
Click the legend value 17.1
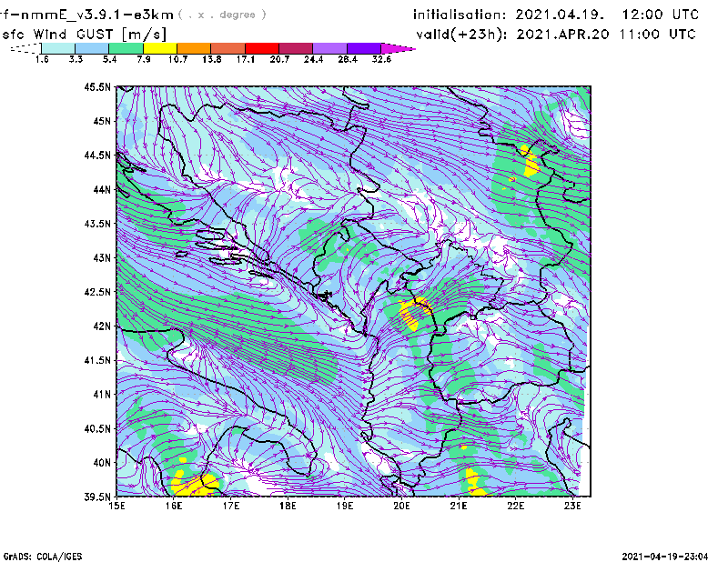245,59
